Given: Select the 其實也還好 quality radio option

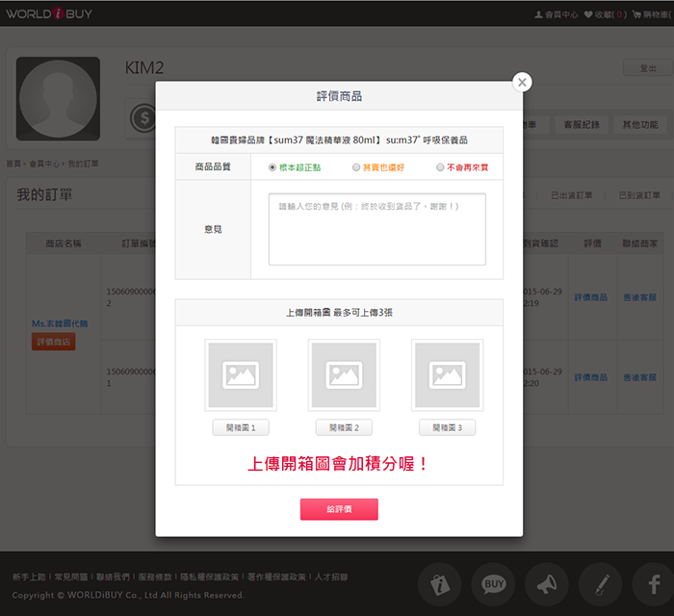Looking at the screenshot, I should [x=356, y=167].
